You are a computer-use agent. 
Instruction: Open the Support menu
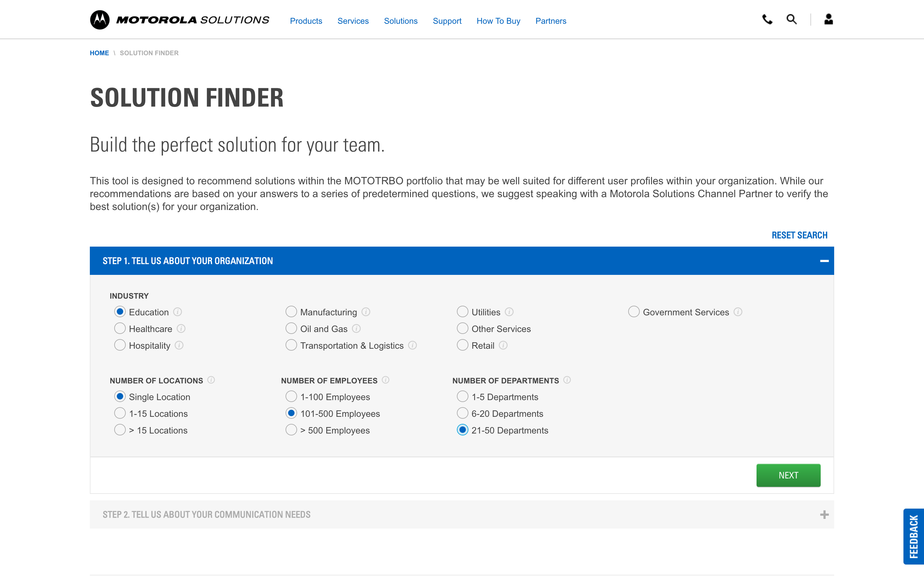pyautogui.click(x=447, y=21)
